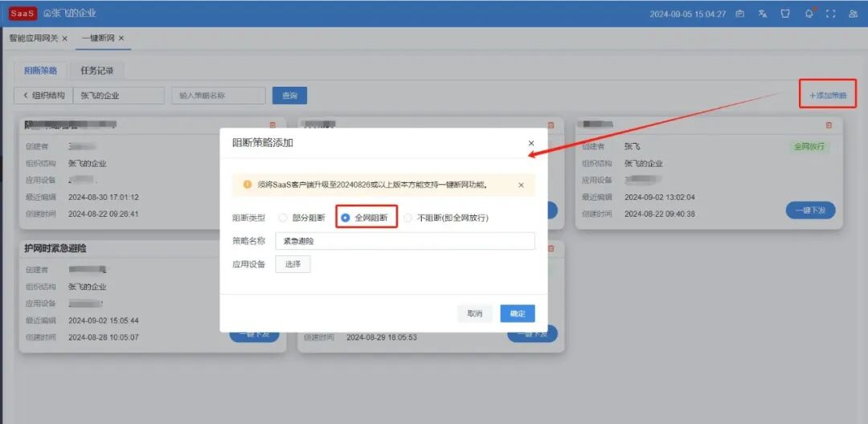The image size is (868, 424).
Task: Click creation time 2024-08-29 18:05:53
Action: (x=382, y=337)
